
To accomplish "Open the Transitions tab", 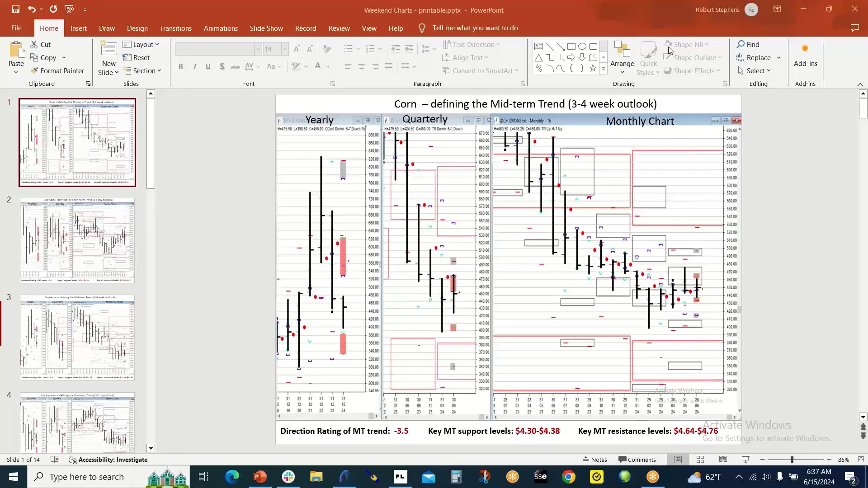I will [x=175, y=28].
